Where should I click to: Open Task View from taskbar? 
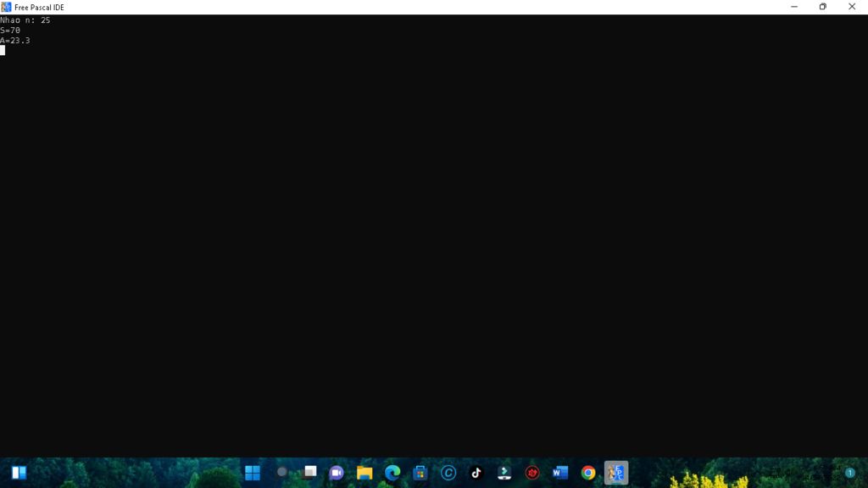click(x=309, y=473)
